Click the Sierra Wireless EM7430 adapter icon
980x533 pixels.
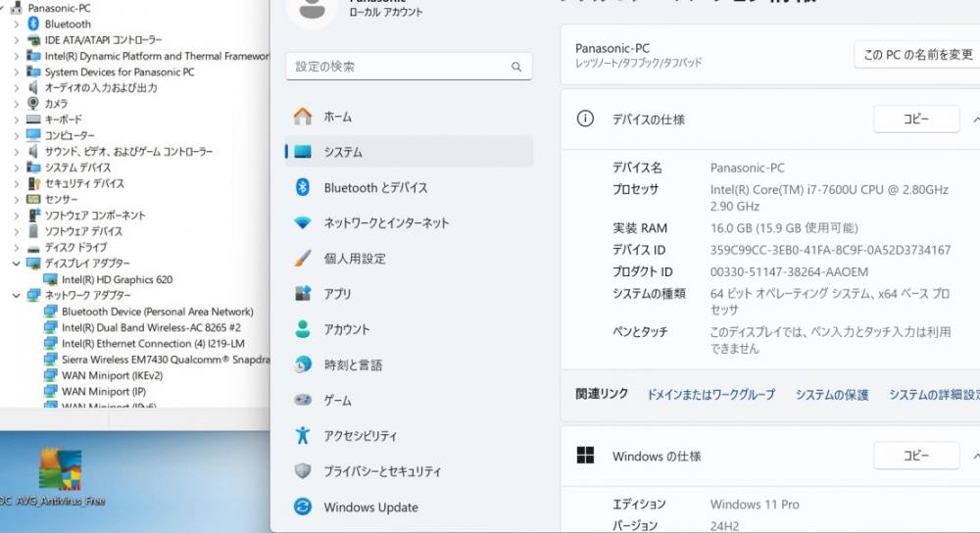tap(51, 360)
